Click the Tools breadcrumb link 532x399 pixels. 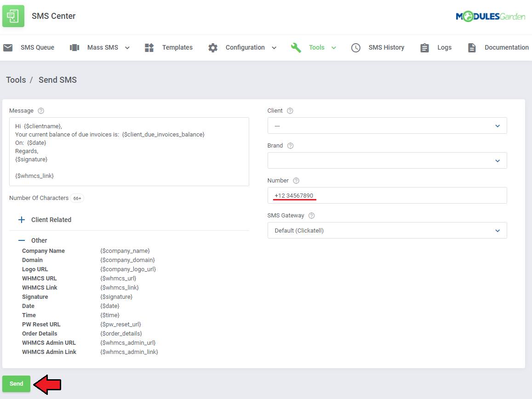pos(16,80)
